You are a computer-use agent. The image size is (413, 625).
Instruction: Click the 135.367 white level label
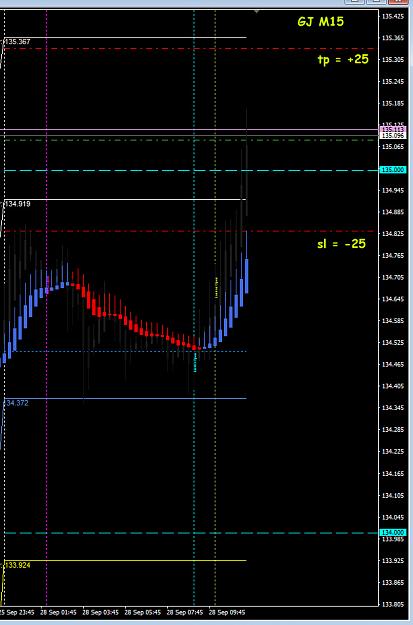(x=17, y=41)
